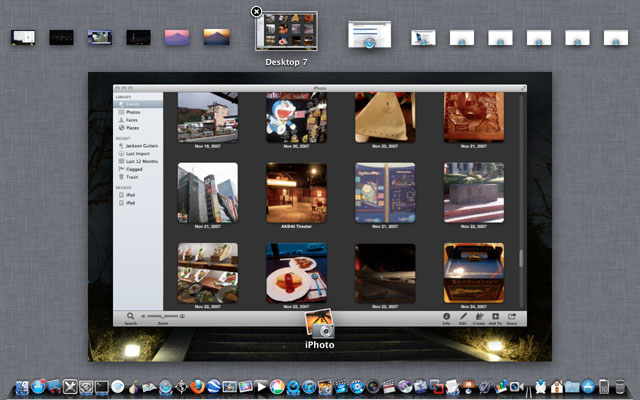Open the AKB40 Theater event thumbnail
The height and width of the screenshot is (400, 640).
(x=296, y=193)
